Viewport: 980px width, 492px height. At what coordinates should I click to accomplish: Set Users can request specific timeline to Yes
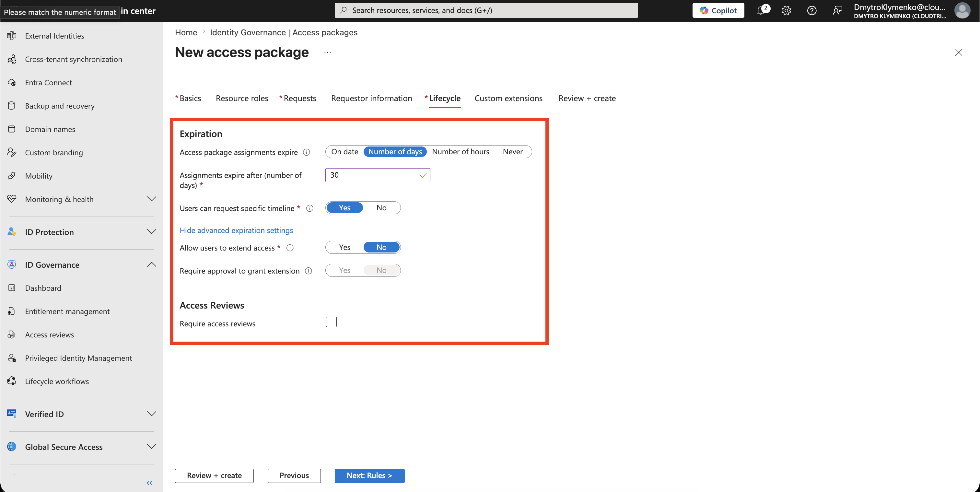click(x=345, y=208)
